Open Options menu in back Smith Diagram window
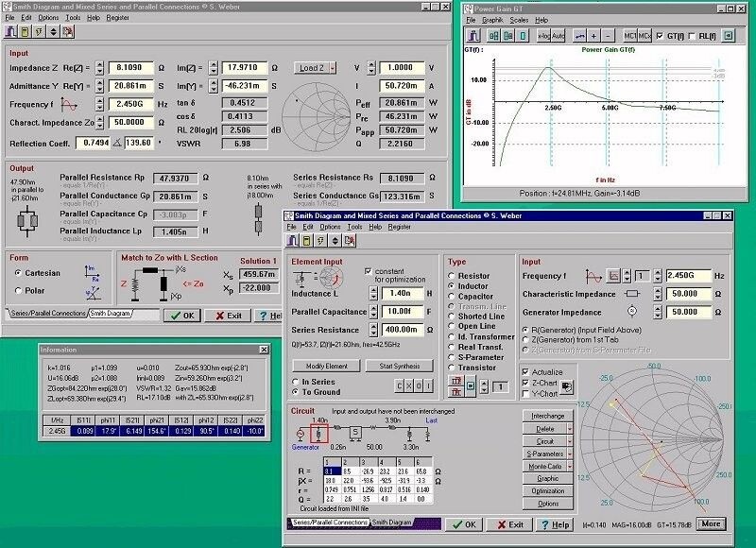The image size is (756, 548). (48, 18)
